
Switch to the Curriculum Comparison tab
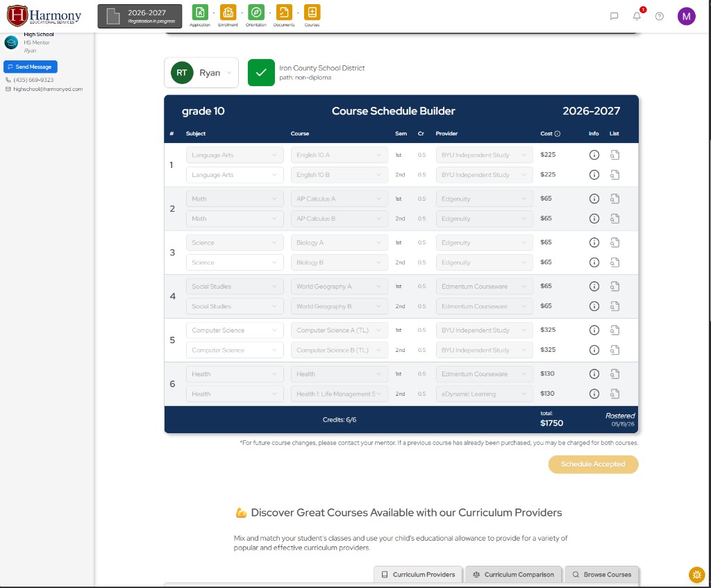click(514, 574)
